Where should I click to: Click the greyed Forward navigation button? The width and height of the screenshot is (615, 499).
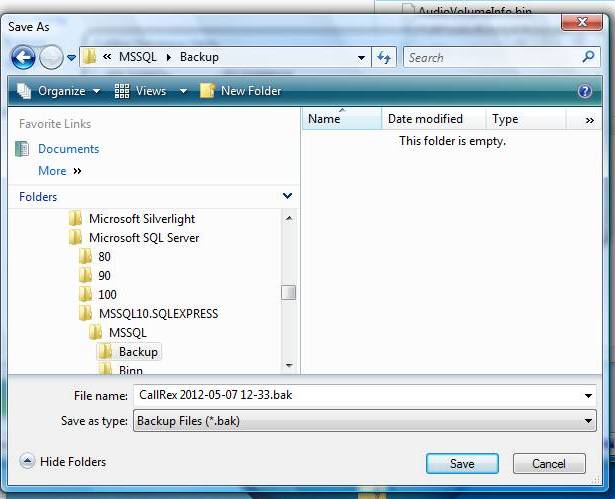pos(51,58)
